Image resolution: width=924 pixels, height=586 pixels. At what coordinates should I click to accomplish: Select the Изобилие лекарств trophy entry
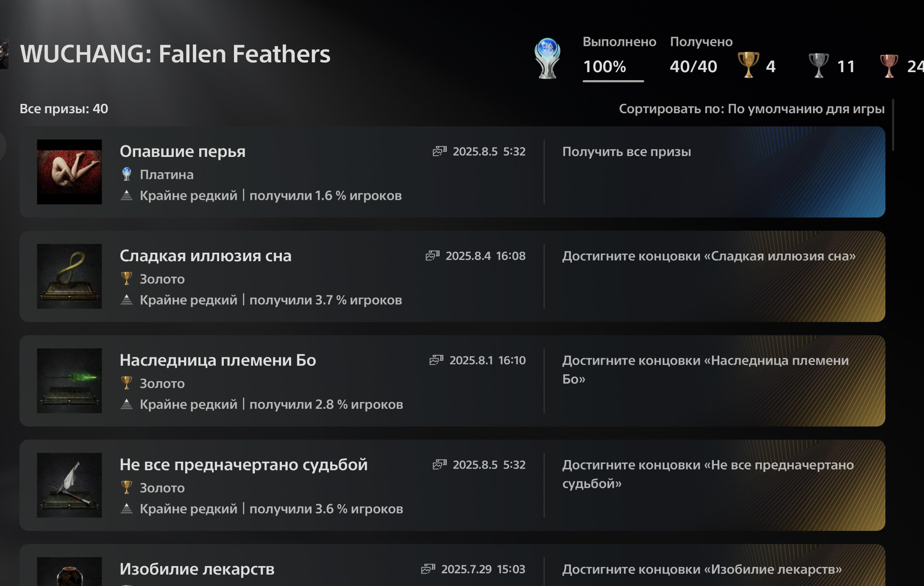[452, 565]
